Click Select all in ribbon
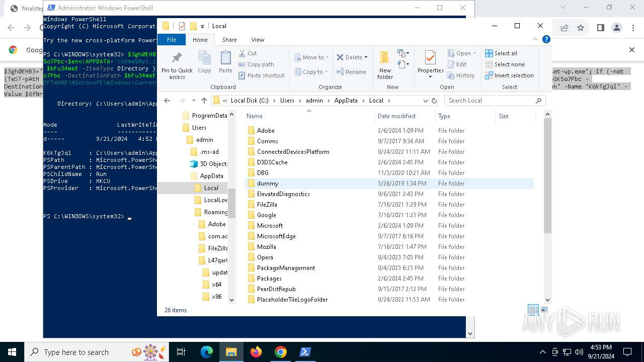The image size is (644, 362). coord(501,53)
